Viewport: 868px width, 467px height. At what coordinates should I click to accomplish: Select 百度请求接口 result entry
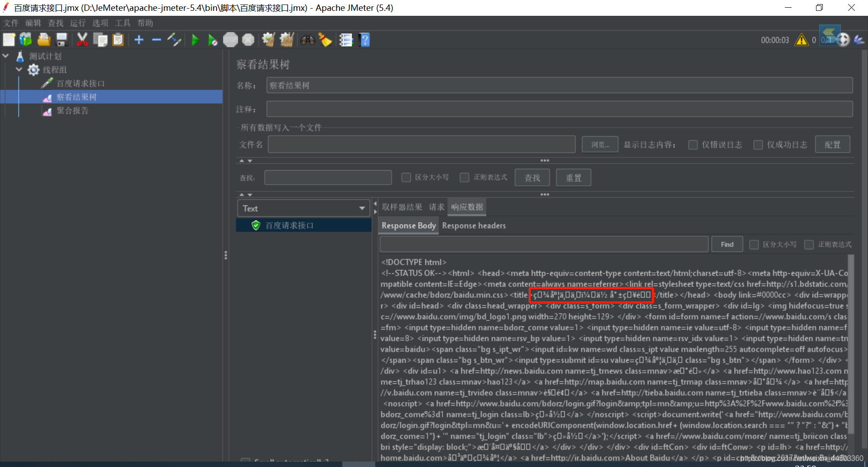(x=303, y=225)
